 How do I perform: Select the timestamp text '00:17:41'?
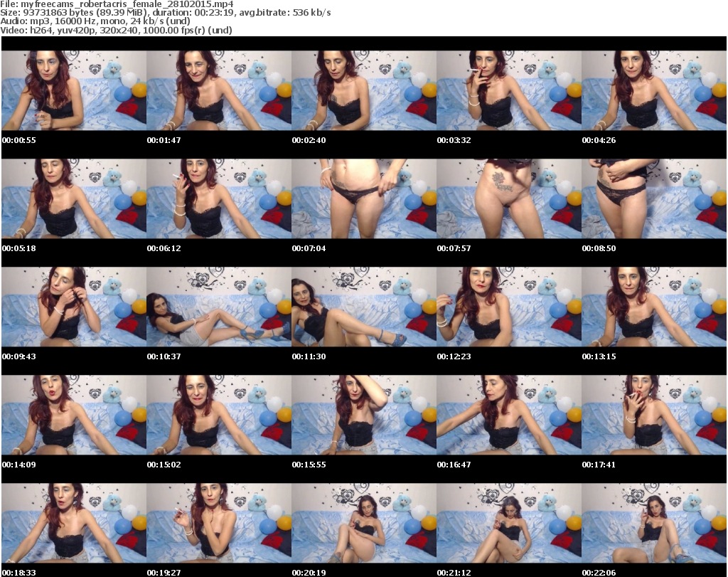point(599,465)
